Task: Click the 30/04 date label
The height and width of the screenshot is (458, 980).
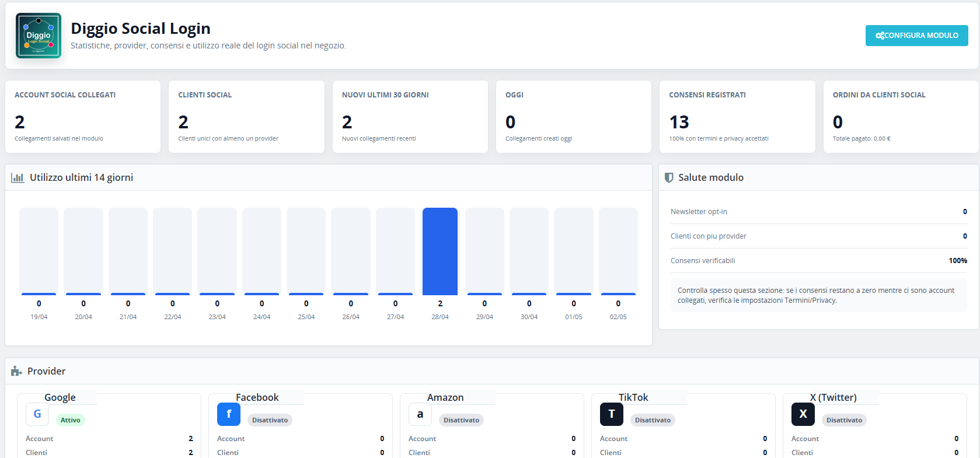Action: [x=529, y=317]
